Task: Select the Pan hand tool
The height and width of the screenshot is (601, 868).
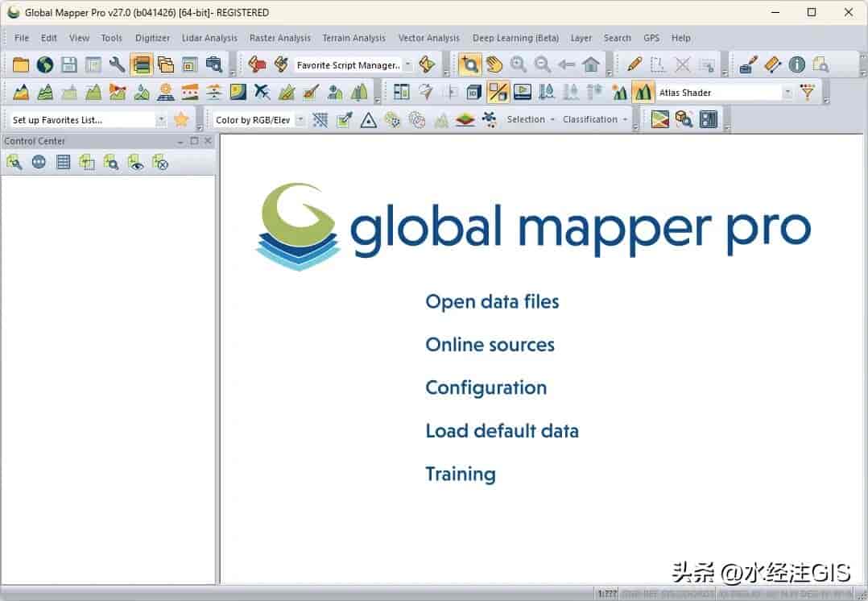Action: [x=494, y=64]
